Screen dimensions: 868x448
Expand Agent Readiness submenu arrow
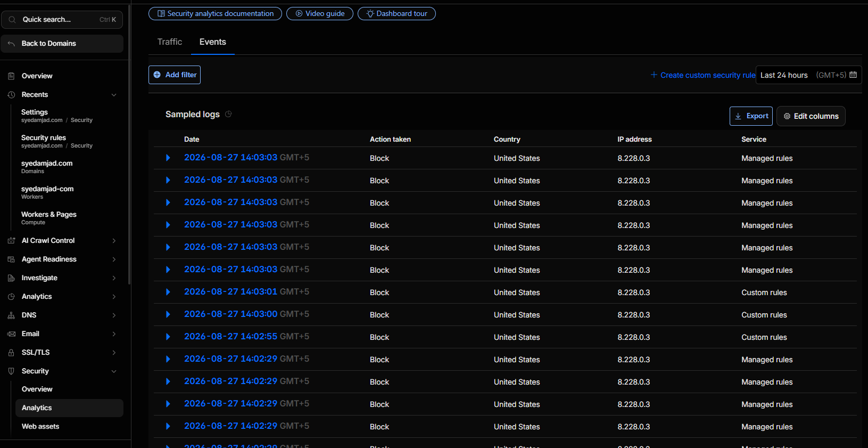point(114,259)
